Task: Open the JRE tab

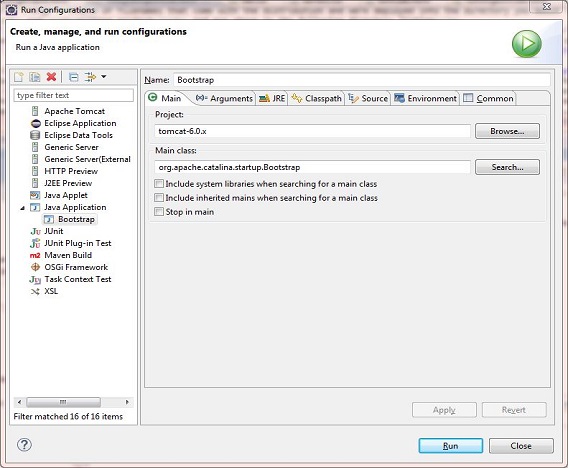Action: (272, 98)
